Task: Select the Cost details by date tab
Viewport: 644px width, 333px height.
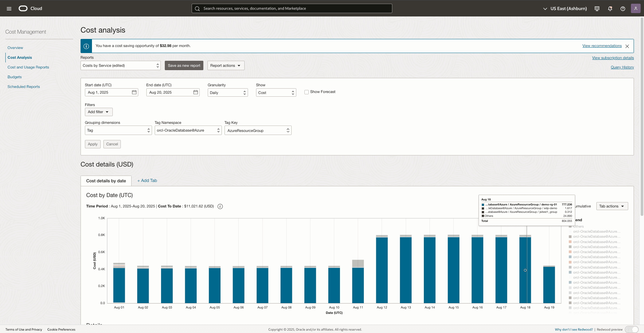Action: click(x=106, y=181)
